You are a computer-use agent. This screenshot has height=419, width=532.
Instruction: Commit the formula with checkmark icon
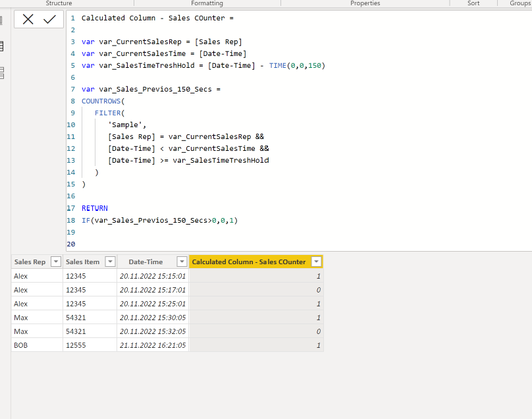pos(49,19)
